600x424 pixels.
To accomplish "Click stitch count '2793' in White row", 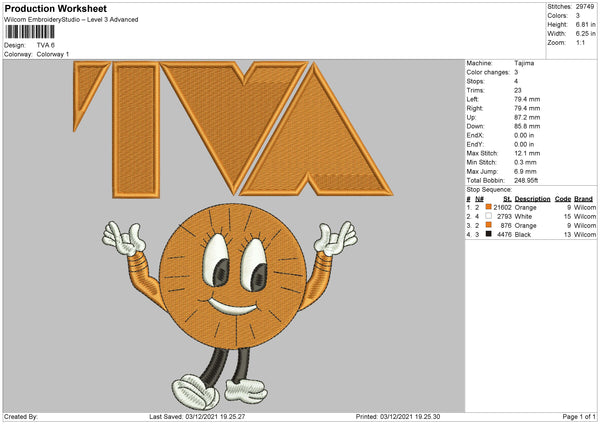I will tap(504, 217).
